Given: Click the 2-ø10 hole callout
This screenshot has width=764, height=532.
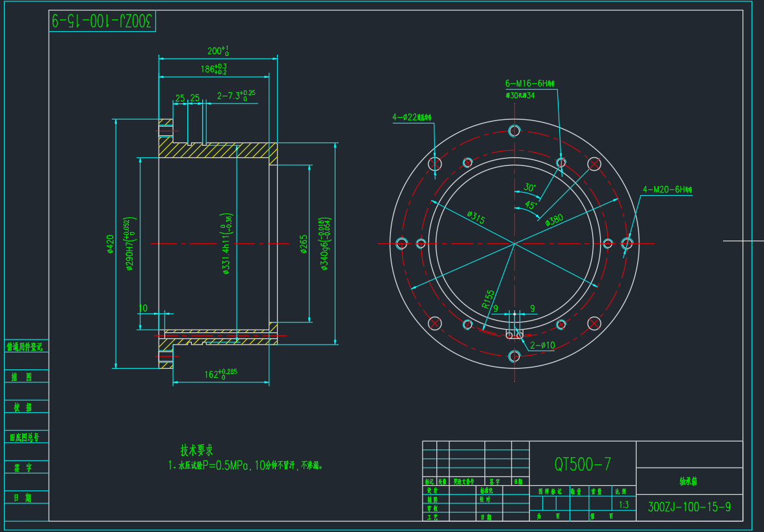Looking at the screenshot, I should 542,345.
